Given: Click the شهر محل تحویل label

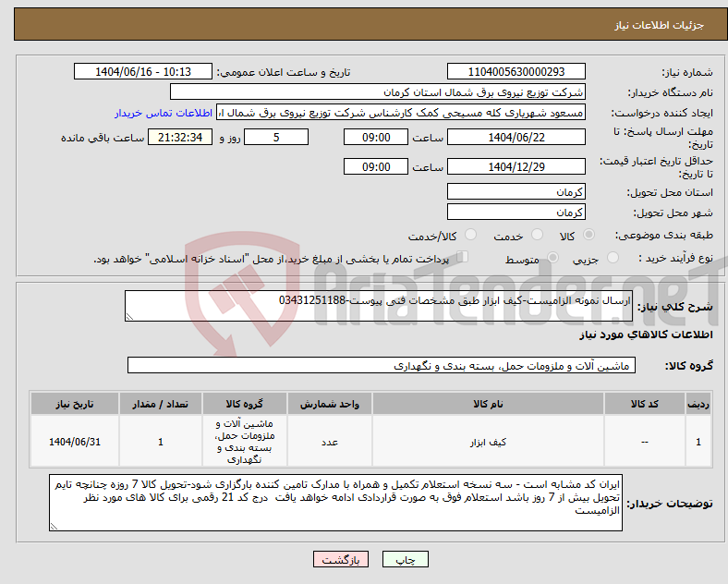Looking at the screenshot, I should click(673, 213).
